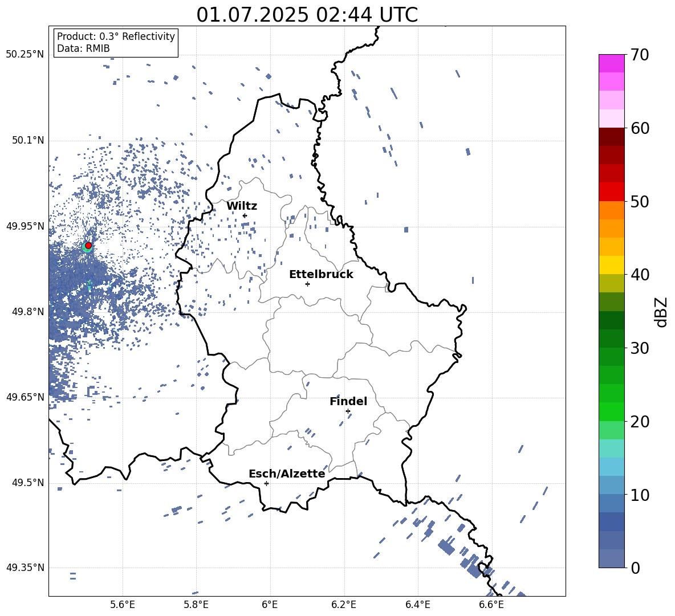Click the 20 value on colorbar

tap(640, 421)
